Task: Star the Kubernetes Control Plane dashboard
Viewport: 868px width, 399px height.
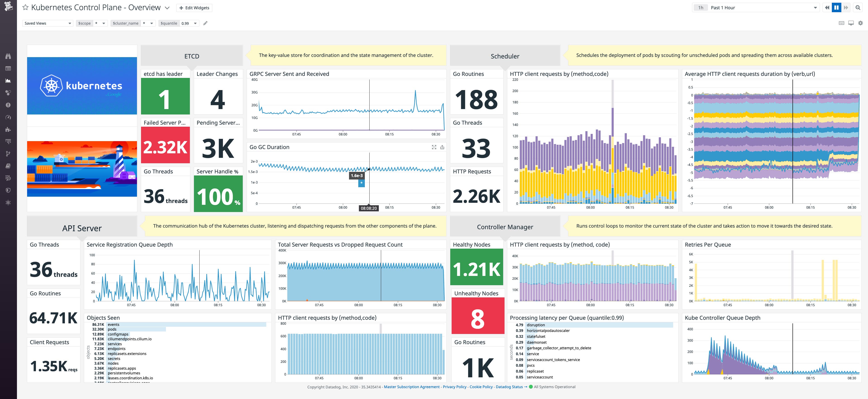Action: point(25,7)
